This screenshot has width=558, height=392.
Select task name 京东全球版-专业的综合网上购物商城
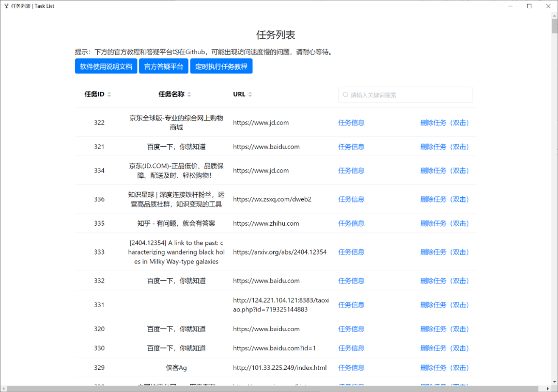tap(176, 123)
